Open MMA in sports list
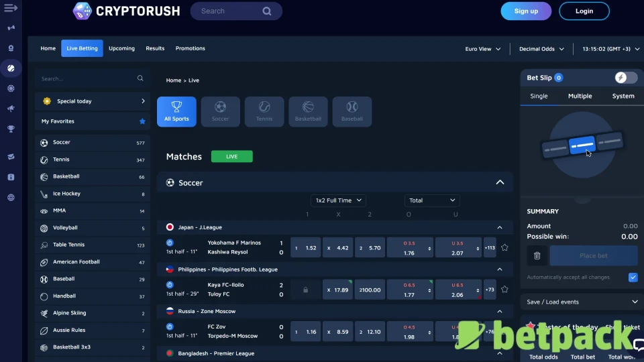644x362 pixels. 93,210
